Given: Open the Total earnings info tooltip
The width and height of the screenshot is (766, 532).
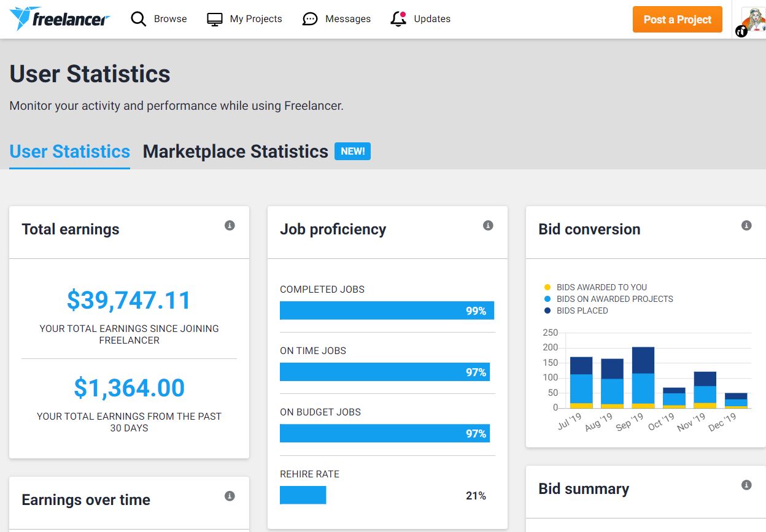Looking at the screenshot, I should pyautogui.click(x=230, y=225).
